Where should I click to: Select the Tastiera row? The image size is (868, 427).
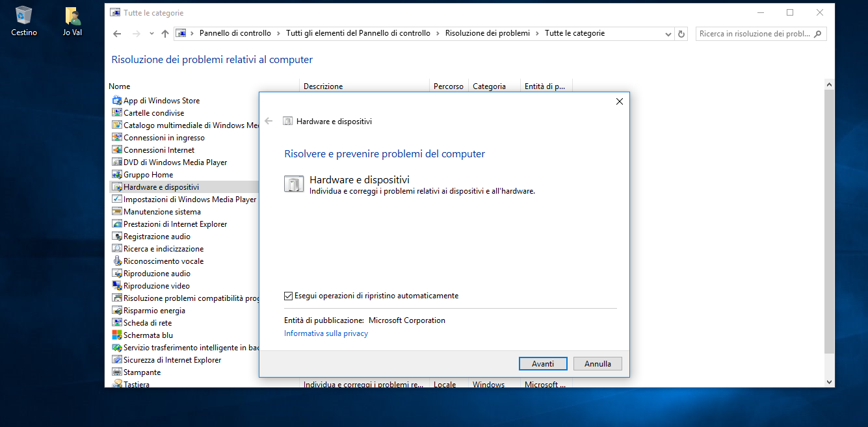point(341,384)
